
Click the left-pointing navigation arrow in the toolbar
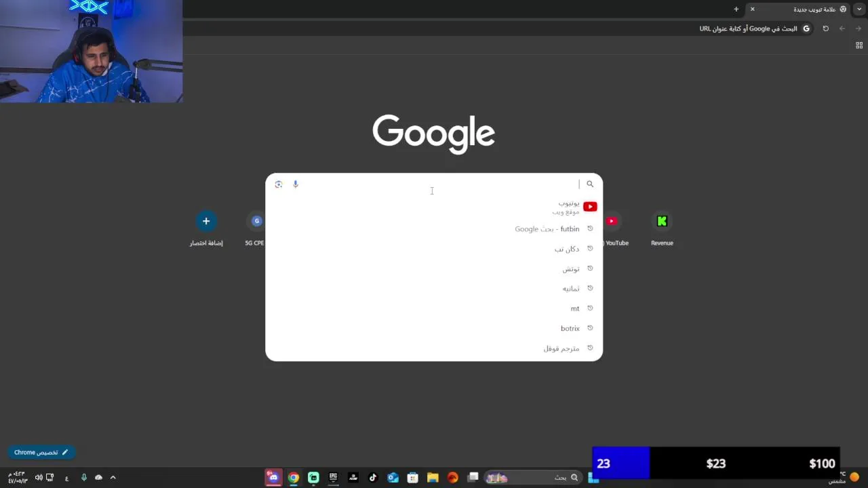[842, 28]
